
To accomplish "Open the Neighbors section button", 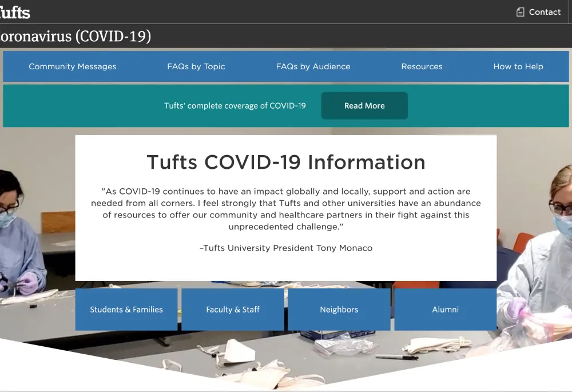I will click(339, 310).
